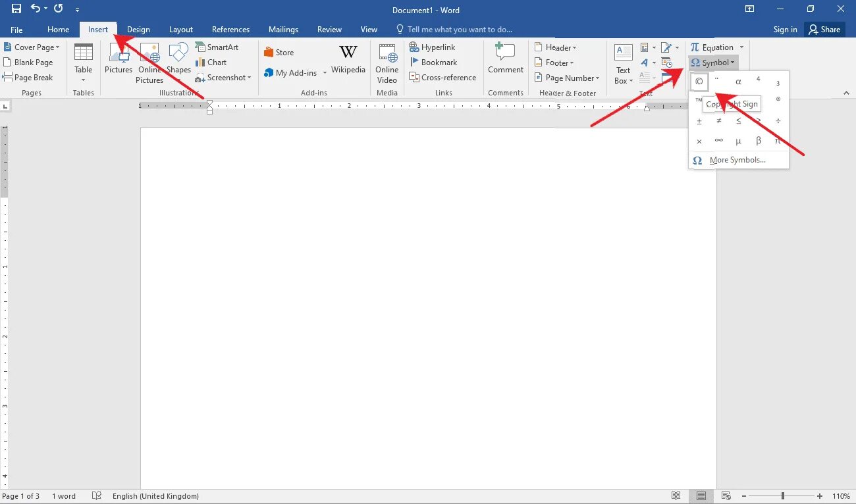Viewport: 856px width, 504px height.
Task: Undo the last action
Action: pyautogui.click(x=36, y=9)
